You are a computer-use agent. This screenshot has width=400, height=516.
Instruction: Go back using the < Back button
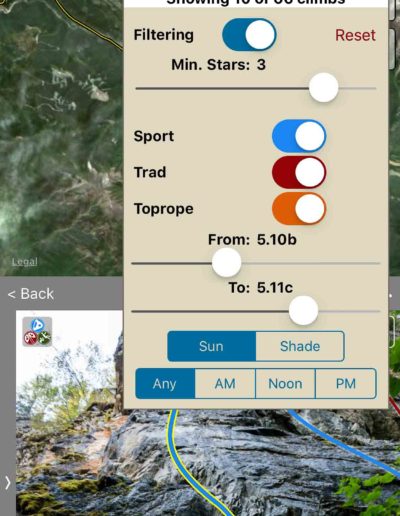31,294
